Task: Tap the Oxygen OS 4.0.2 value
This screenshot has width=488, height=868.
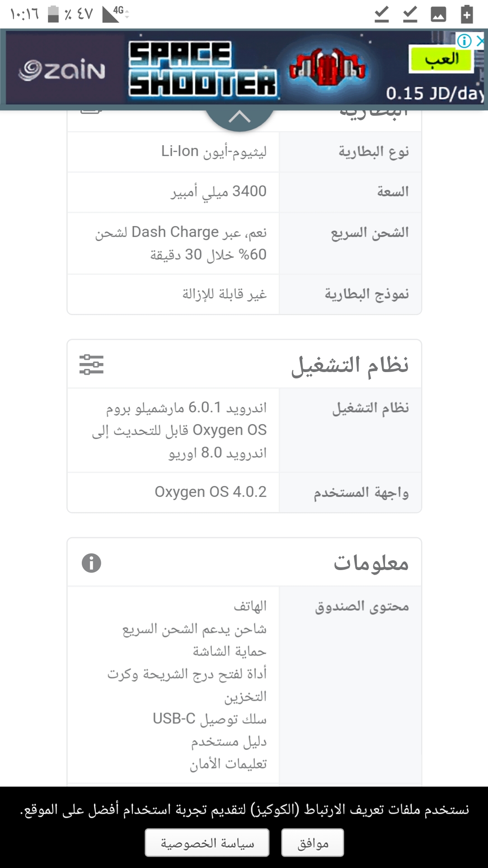Action: click(x=211, y=492)
